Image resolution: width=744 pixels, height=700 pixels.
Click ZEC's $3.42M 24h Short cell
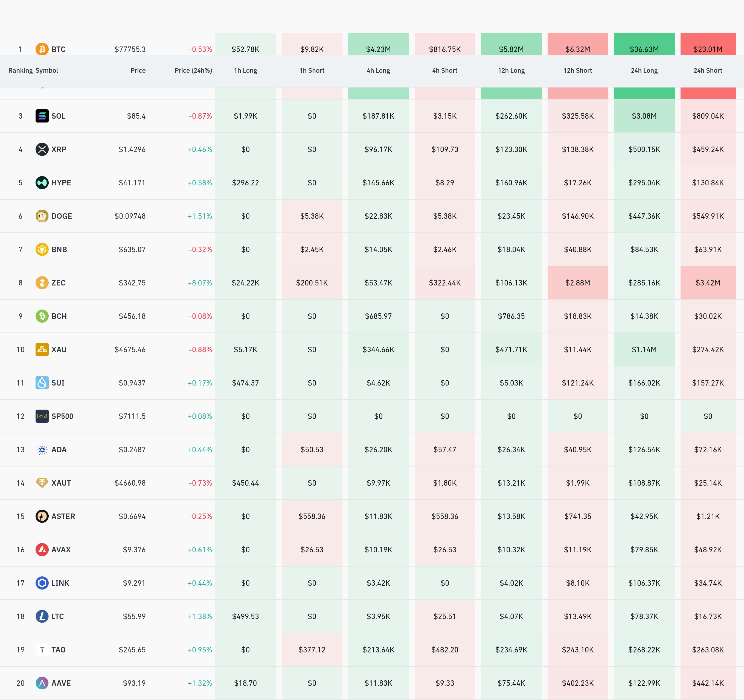point(707,282)
